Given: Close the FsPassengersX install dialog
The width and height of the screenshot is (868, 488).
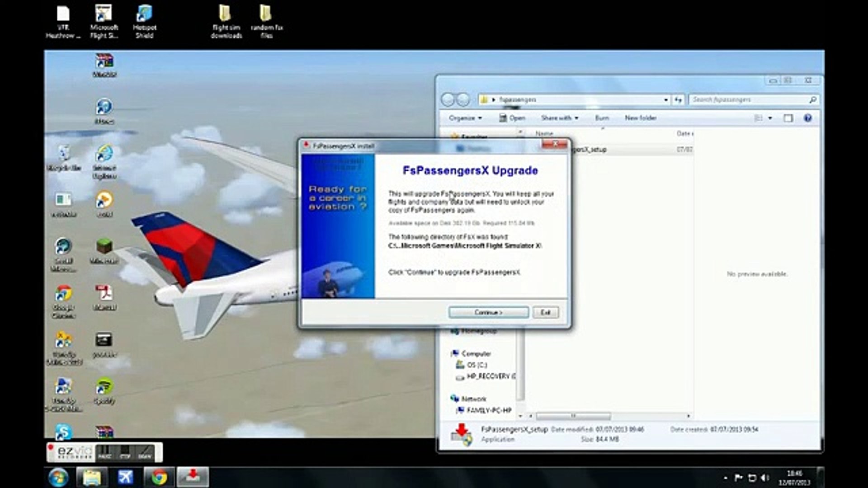Looking at the screenshot, I should click(554, 144).
